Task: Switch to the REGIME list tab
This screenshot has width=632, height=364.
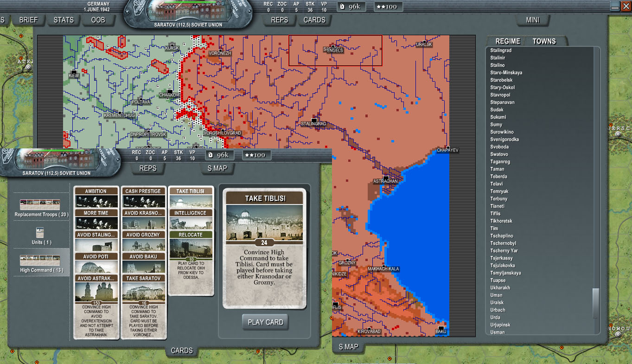Action: point(508,41)
